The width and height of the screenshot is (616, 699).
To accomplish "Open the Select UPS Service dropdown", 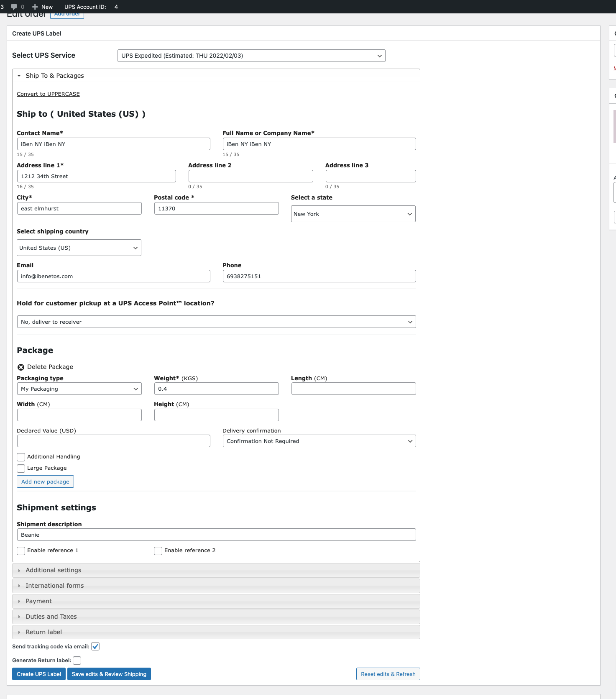I will click(251, 56).
